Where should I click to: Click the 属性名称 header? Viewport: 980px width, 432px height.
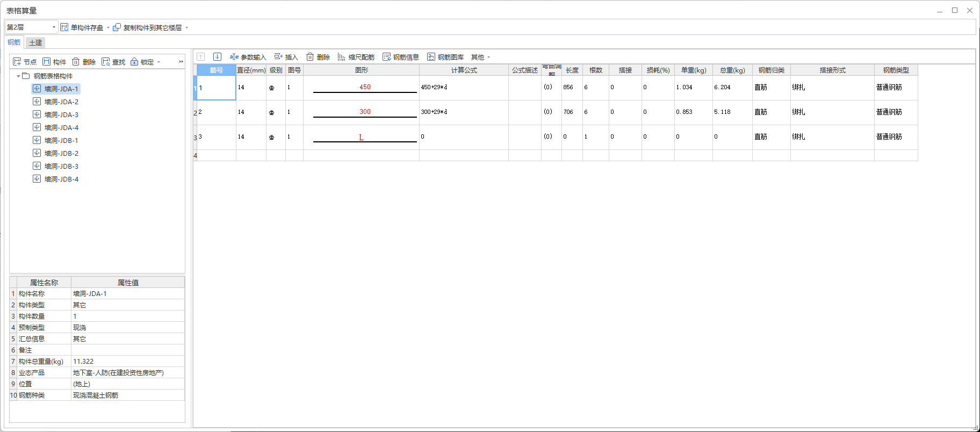point(44,283)
